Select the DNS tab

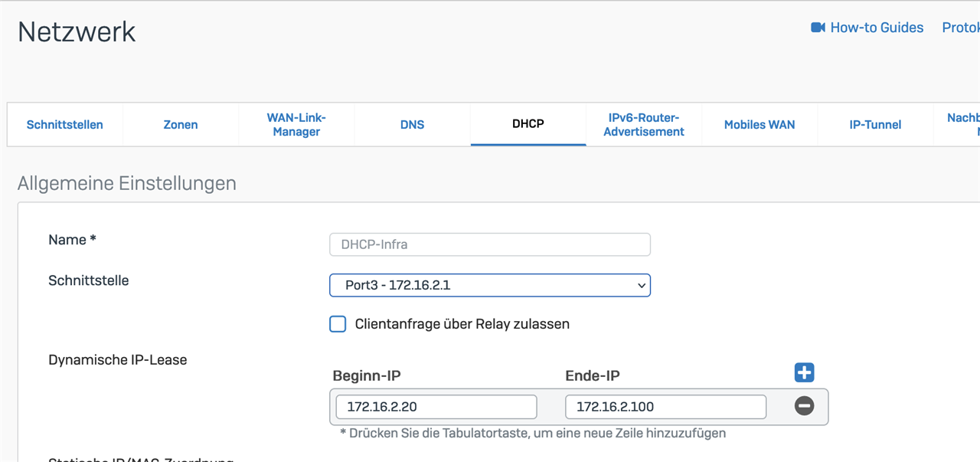click(412, 125)
